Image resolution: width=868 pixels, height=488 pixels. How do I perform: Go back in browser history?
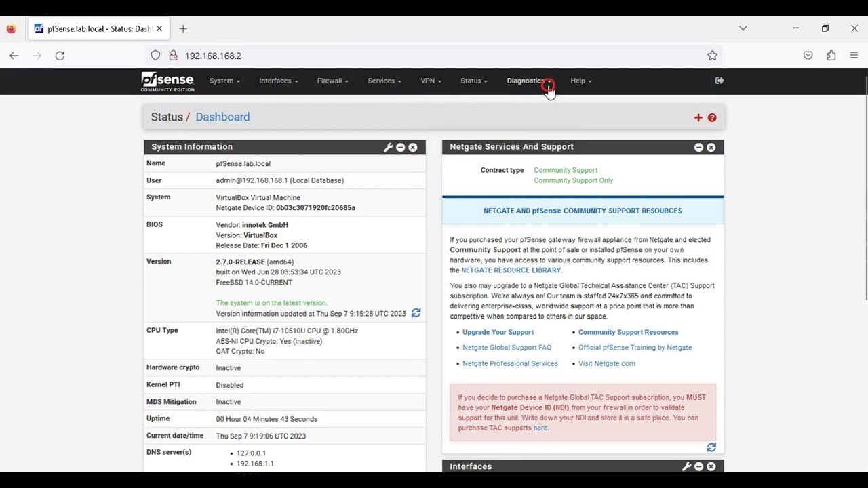[x=14, y=56]
